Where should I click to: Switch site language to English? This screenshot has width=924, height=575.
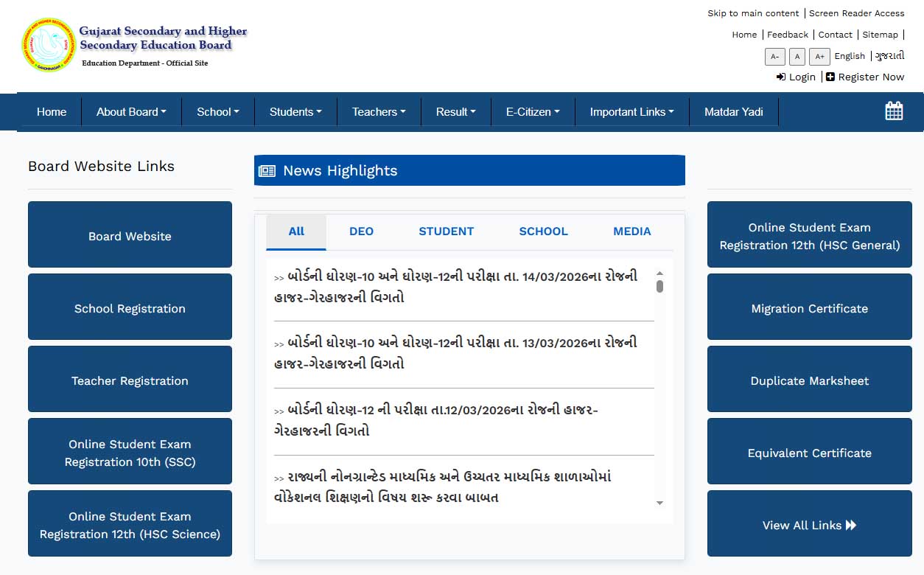[x=850, y=56]
